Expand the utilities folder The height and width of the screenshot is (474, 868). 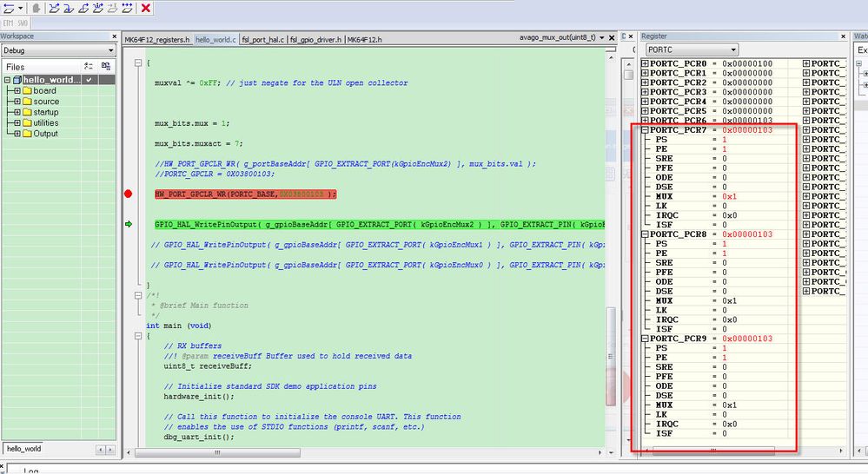(x=17, y=122)
